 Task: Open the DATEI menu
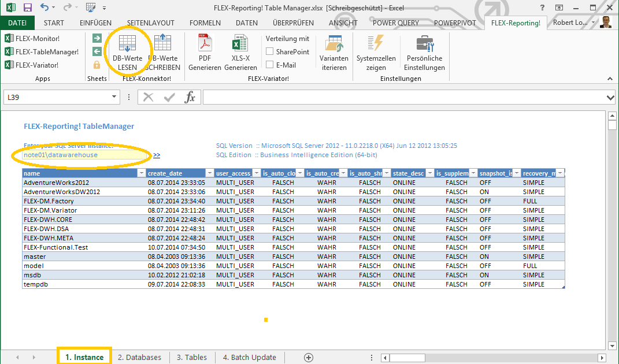pos(17,23)
